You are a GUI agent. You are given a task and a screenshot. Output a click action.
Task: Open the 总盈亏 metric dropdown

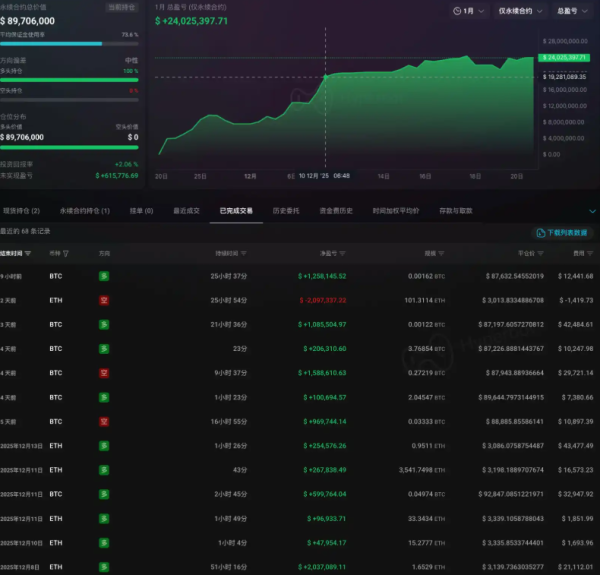(570, 11)
